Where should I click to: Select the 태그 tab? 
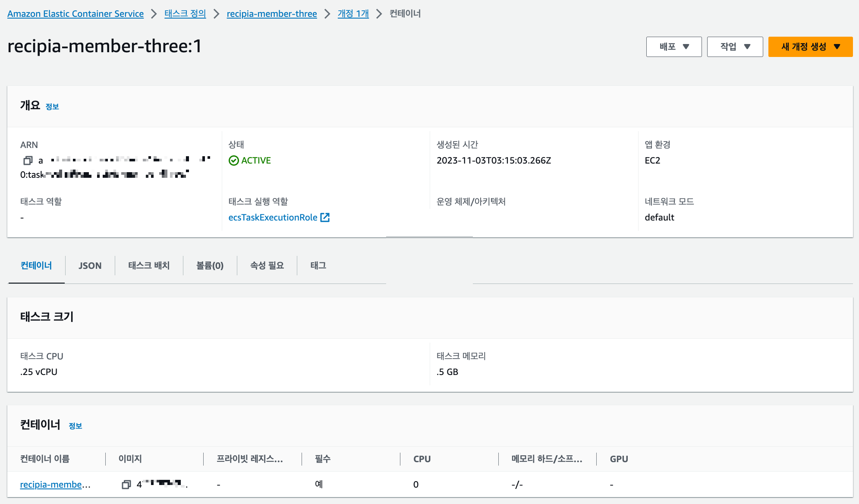click(x=318, y=265)
